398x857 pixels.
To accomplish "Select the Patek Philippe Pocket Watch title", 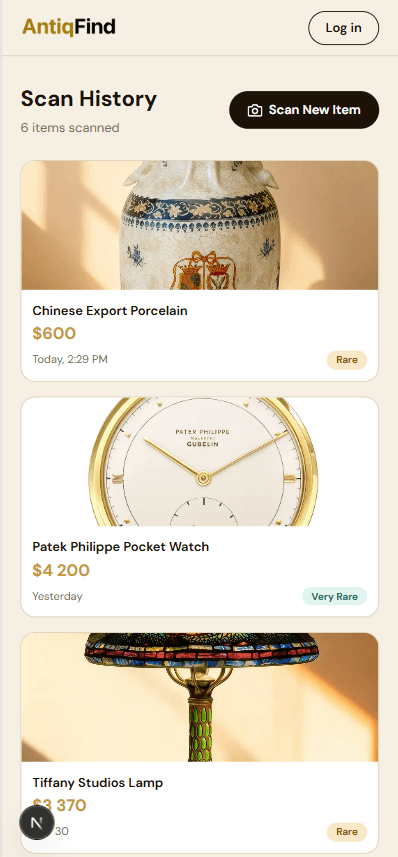I will click(121, 547).
